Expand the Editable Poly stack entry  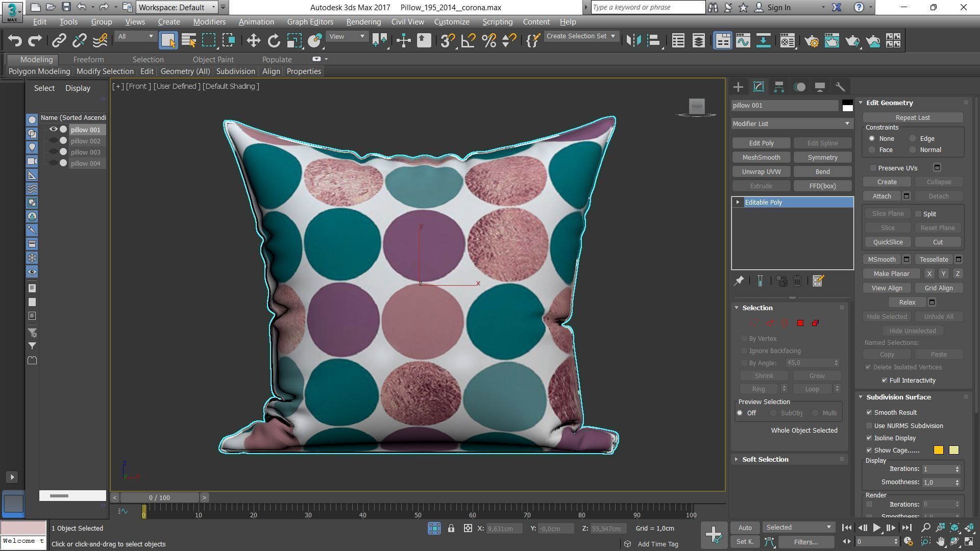pyautogui.click(x=738, y=203)
